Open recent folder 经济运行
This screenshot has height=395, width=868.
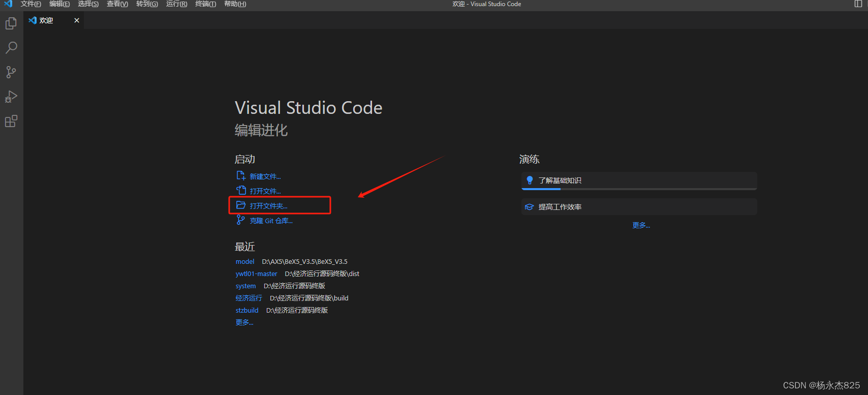[x=249, y=298]
